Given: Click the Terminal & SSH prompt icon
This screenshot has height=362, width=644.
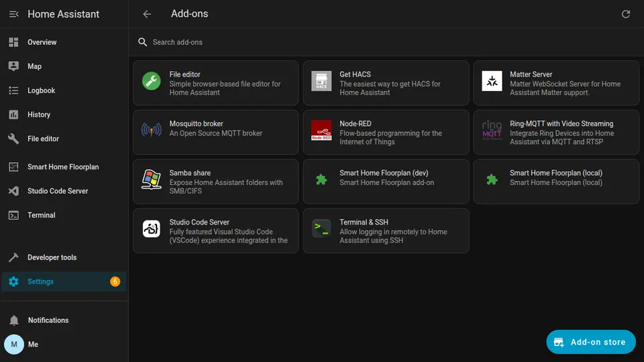Looking at the screenshot, I should pyautogui.click(x=321, y=229).
